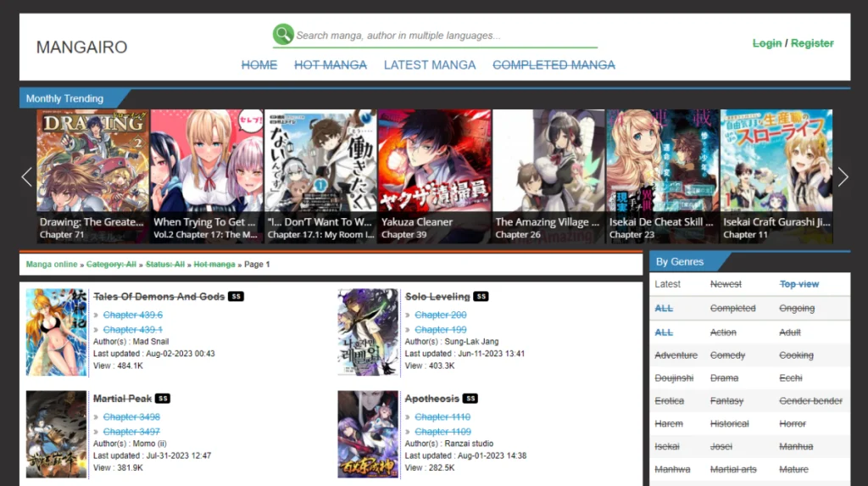Select the Gender bender genre
The height and width of the screenshot is (486, 868).
pyautogui.click(x=811, y=400)
